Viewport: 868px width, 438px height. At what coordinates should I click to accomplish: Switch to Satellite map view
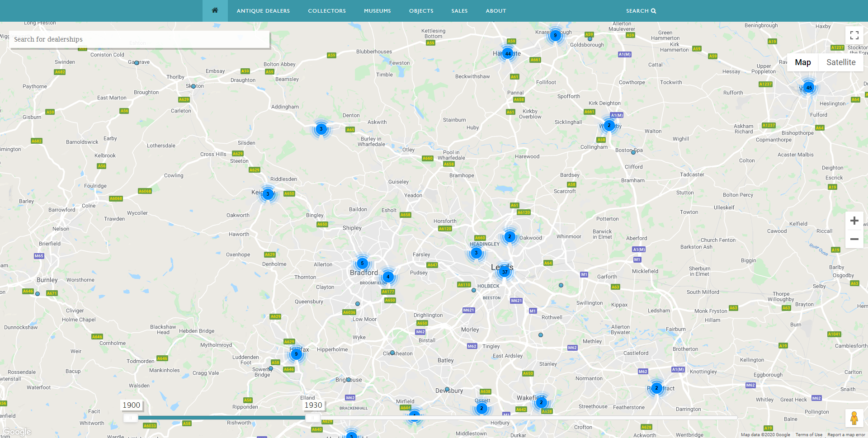[x=840, y=62]
